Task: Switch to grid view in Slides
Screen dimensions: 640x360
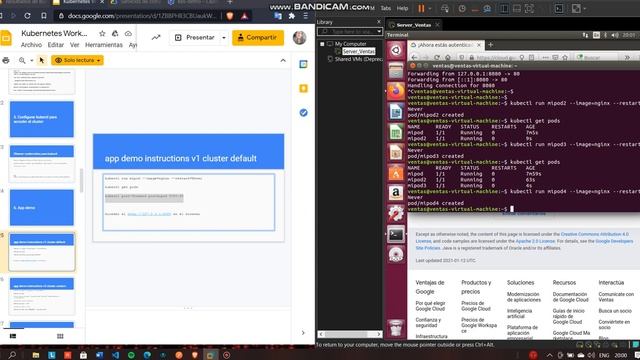Action: [x=60, y=336]
